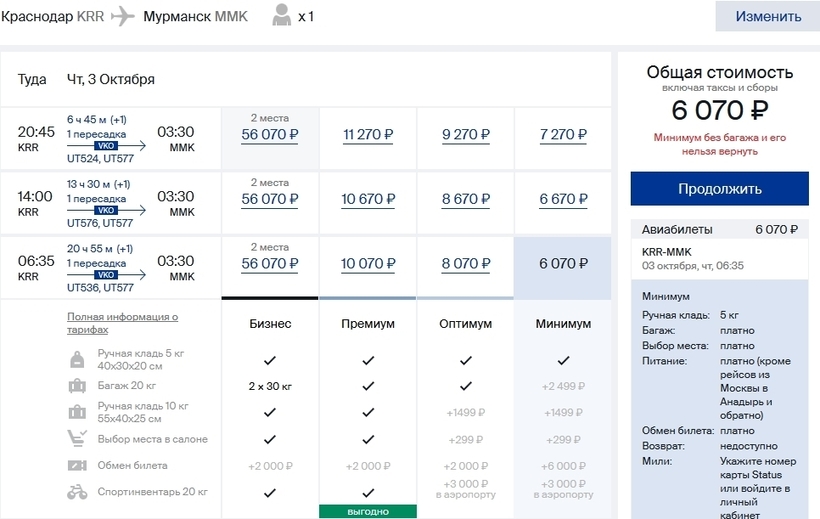
Task: Click the sports equipment bicycle icon
Action: (x=77, y=492)
